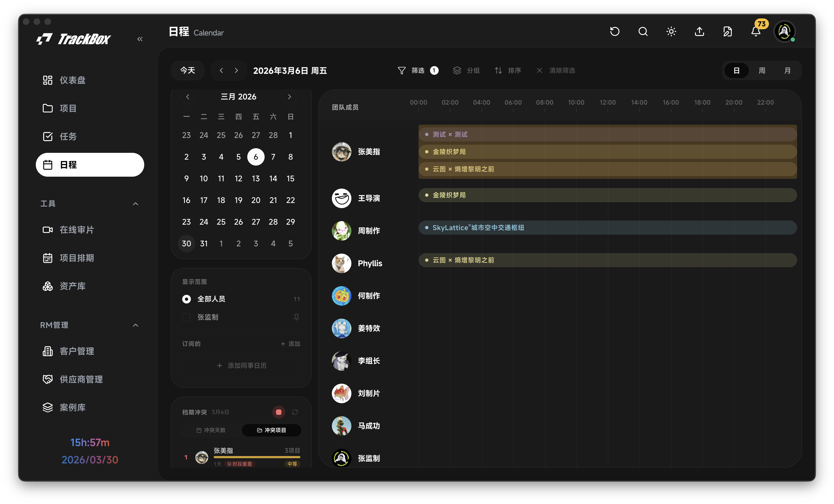Open 王导演's 金陵织梦局 event
Image resolution: width=834 pixels, height=504 pixels.
[x=608, y=195]
